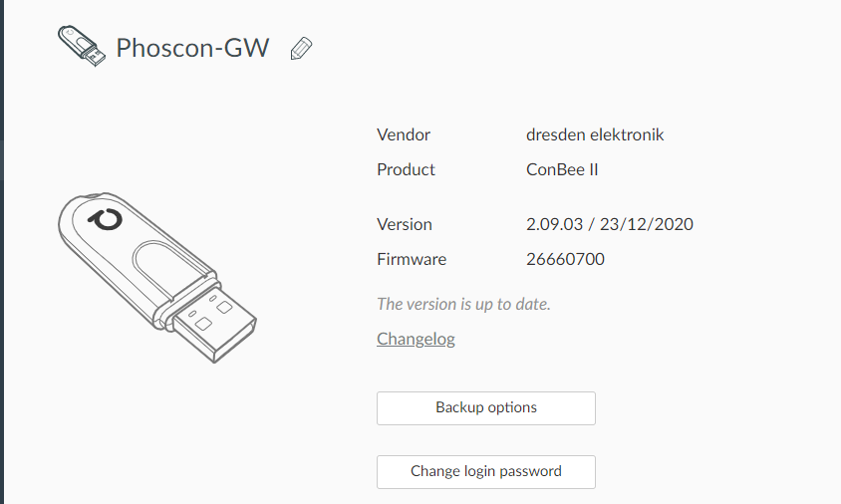Image resolution: width=841 pixels, height=504 pixels.
Task: Click the pencil edit icon beside Phoscon-GW
Action: click(x=301, y=48)
